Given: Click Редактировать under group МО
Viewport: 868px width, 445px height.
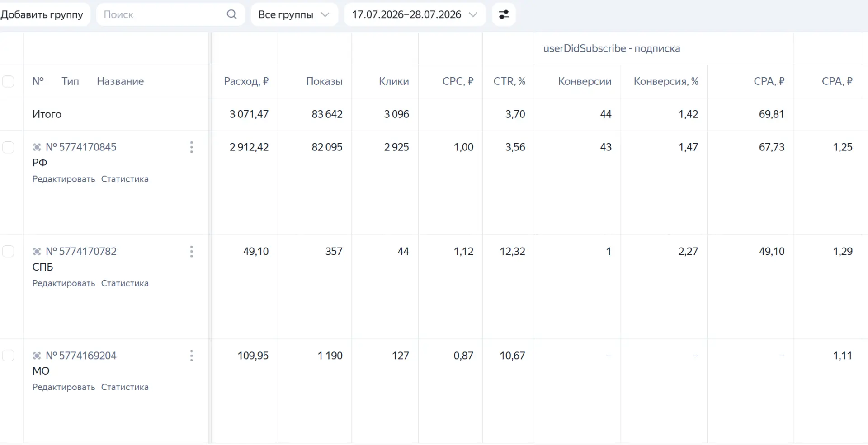Looking at the screenshot, I should pyautogui.click(x=64, y=387).
